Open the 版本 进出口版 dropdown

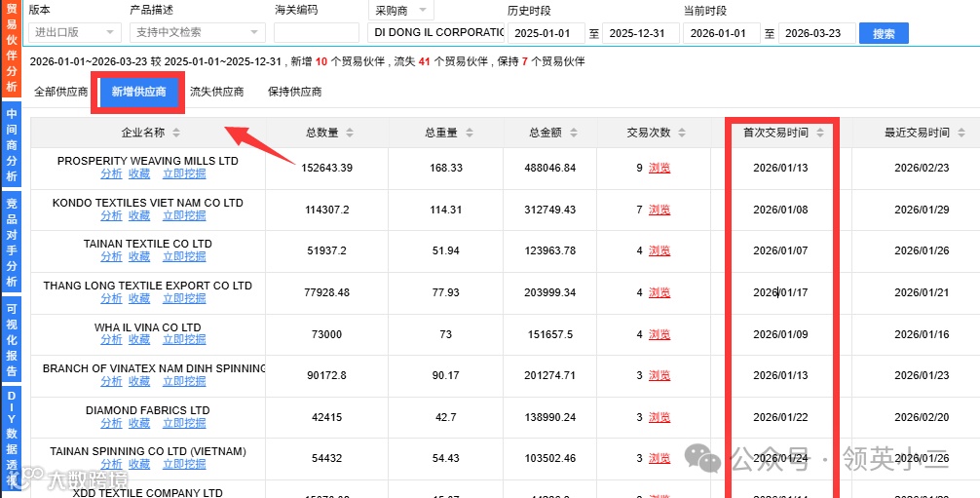click(x=76, y=32)
